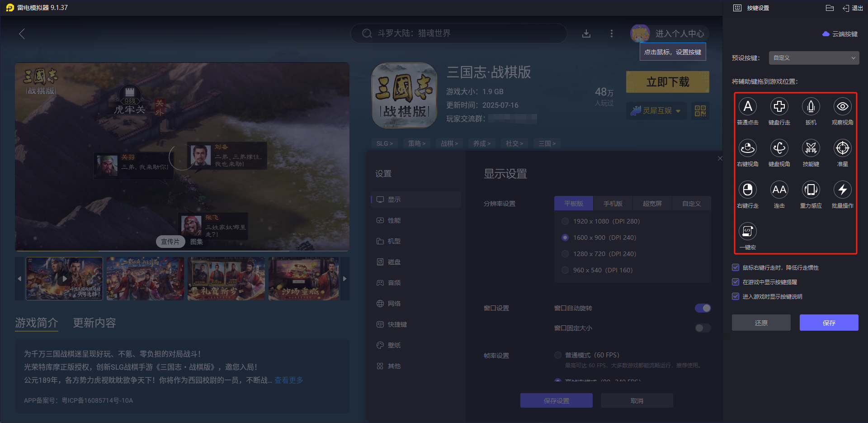Viewport: 868px width, 423px height.
Task: Select 1280 x 720 (DPI 240) resolution
Action: tap(565, 254)
